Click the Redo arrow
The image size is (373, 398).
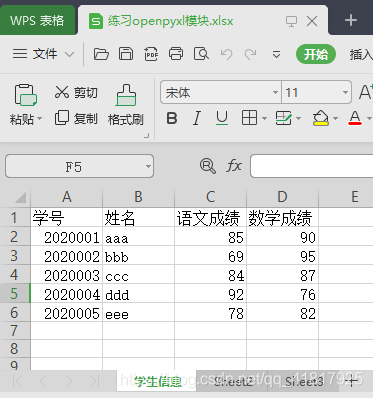(x=251, y=54)
